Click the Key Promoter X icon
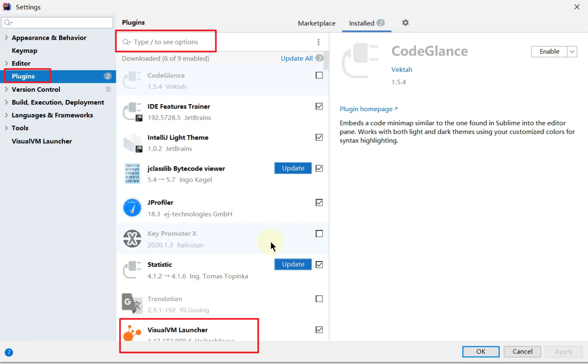This screenshot has height=364, width=588. [132, 239]
